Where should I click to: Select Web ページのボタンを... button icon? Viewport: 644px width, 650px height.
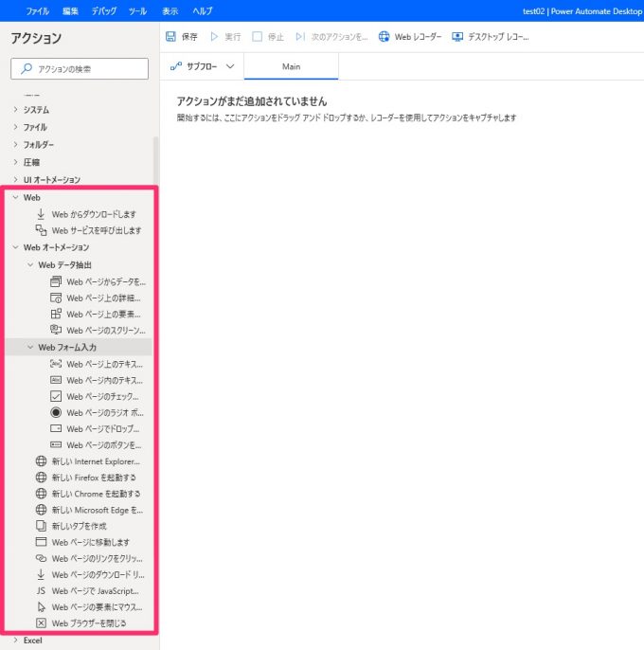coord(56,444)
